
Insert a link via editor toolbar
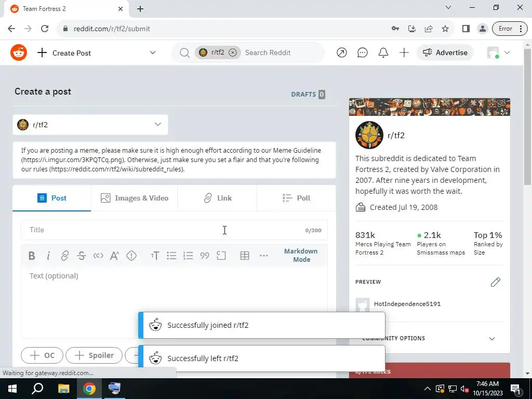pyautogui.click(x=64, y=256)
